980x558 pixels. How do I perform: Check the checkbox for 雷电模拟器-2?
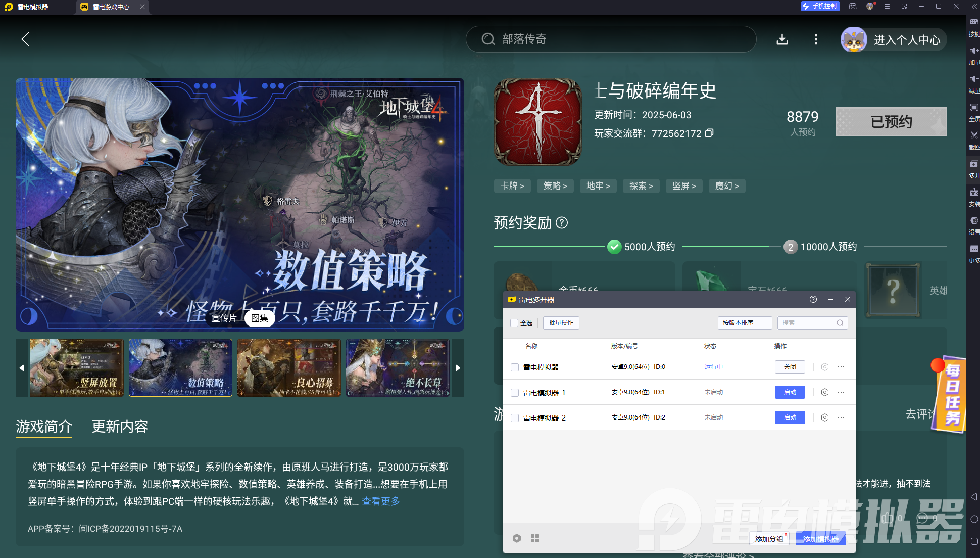(x=515, y=417)
